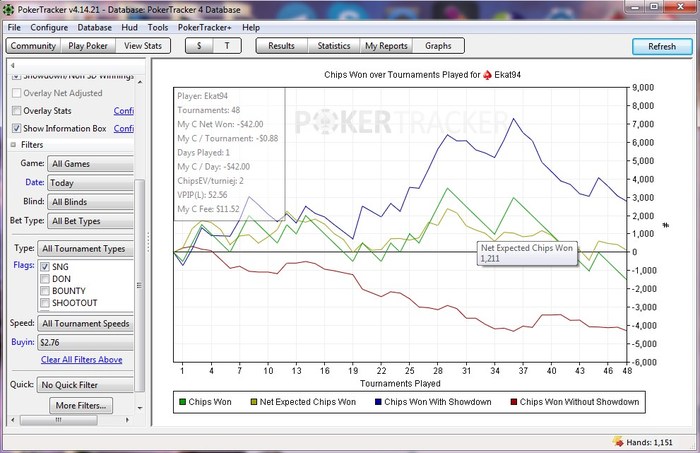Open the Quick filter dropdown
Viewport: 700px width, 453px height.
86,385
